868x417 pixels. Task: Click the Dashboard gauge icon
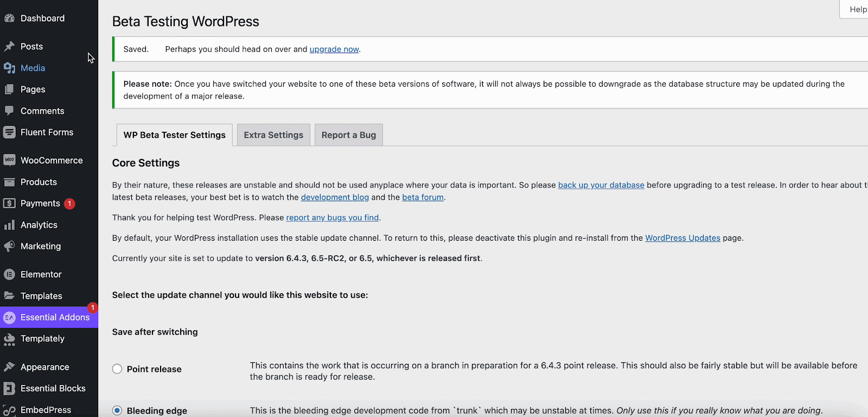click(x=9, y=18)
